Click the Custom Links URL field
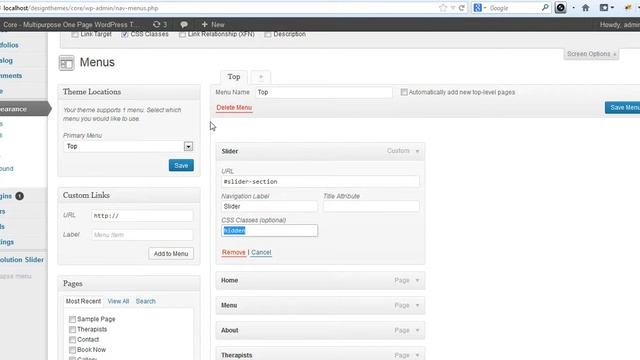Viewport: 640px width, 360px height. 142,216
